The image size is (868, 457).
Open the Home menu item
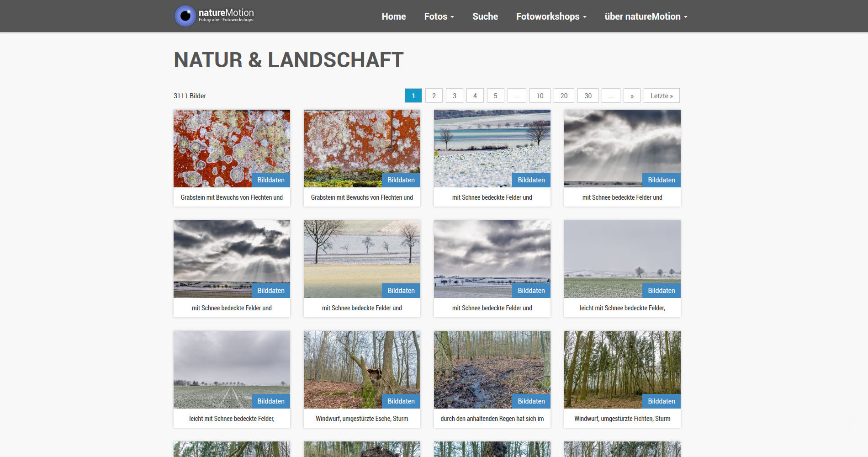click(x=393, y=16)
